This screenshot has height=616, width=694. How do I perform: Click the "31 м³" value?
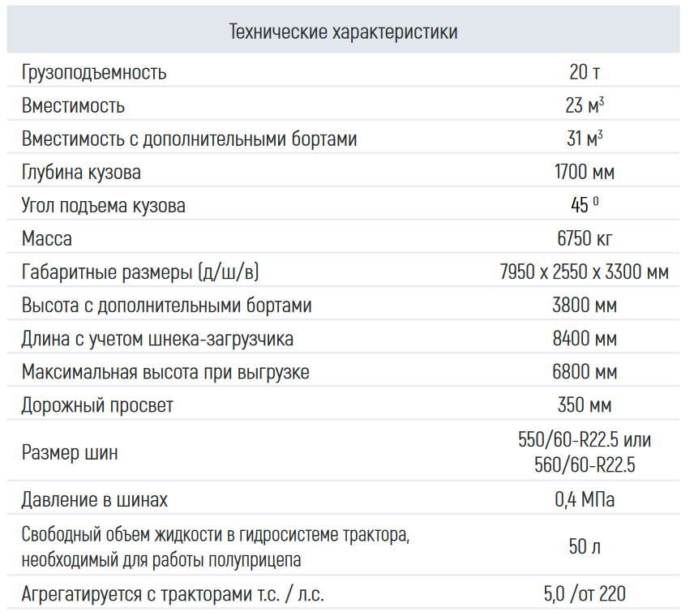point(585,139)
